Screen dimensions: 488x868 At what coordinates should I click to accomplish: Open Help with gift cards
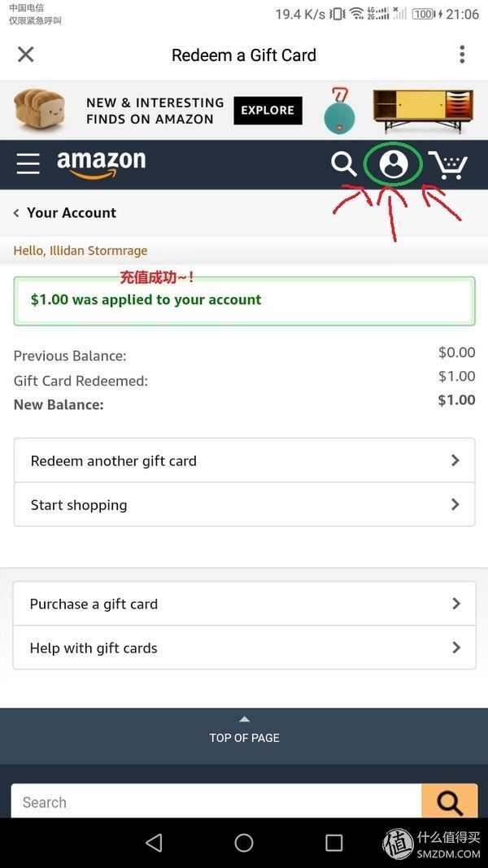click(x=244, y=648)
